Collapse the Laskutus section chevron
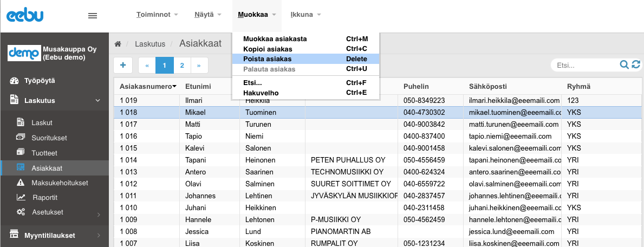The image size is (644, 247). click(97, 100)
